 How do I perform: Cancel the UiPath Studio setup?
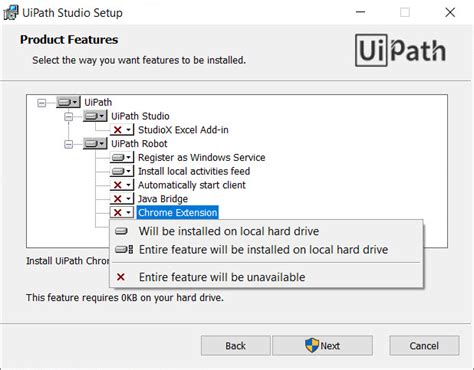tap(424, 346)
